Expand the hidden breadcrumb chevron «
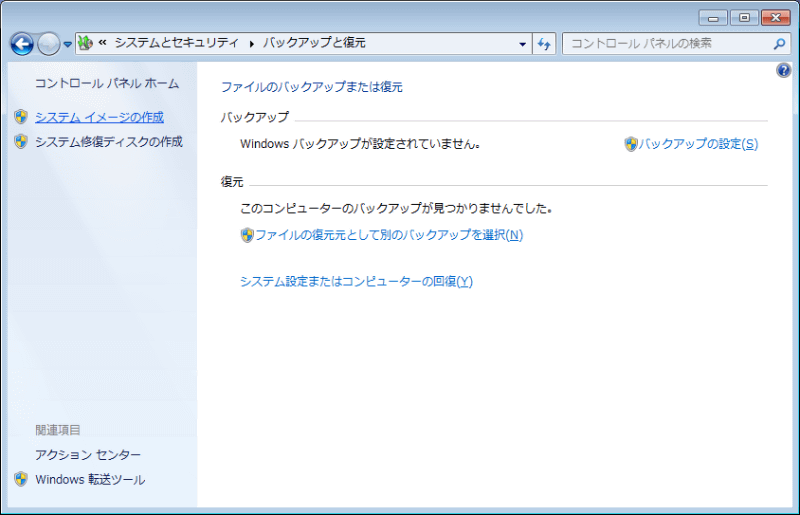 click(x=103, y=43)
